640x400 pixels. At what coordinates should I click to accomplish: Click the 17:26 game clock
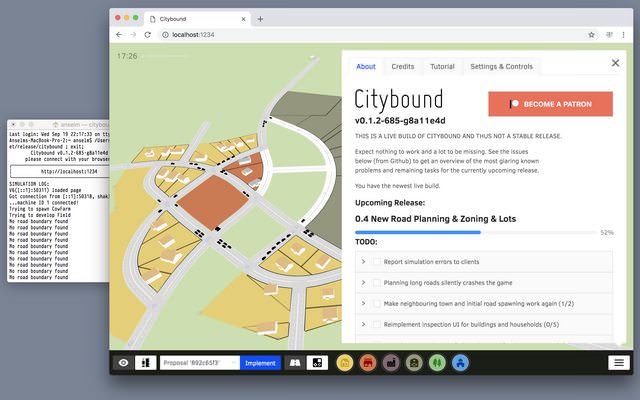point(127,56)
